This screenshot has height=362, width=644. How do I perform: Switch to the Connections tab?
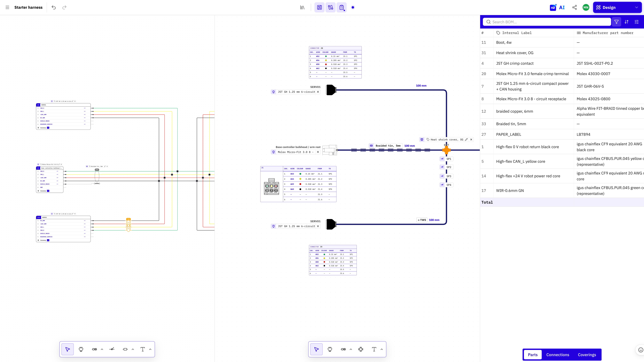557,355
